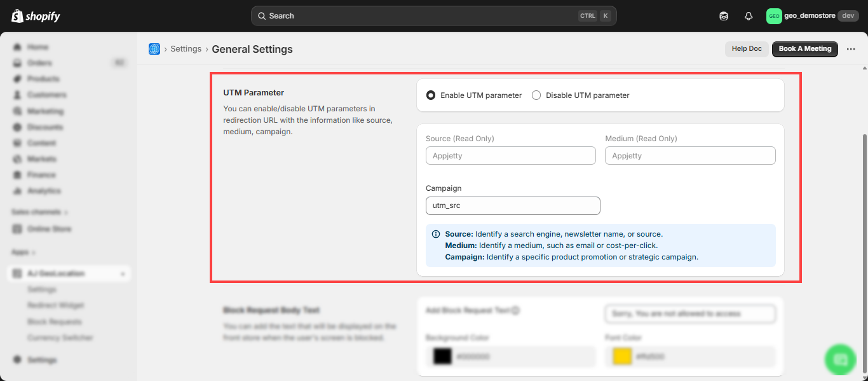Click the AJ GeoLocation app icon in breadcrumb
The height and width of the screenshot is (381, 868).
[x=154, y=49]
